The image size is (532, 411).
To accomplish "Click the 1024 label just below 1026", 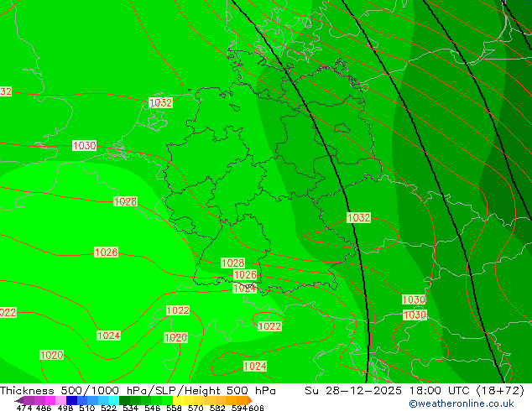I will pyautogui.click(x=245, y=289).
